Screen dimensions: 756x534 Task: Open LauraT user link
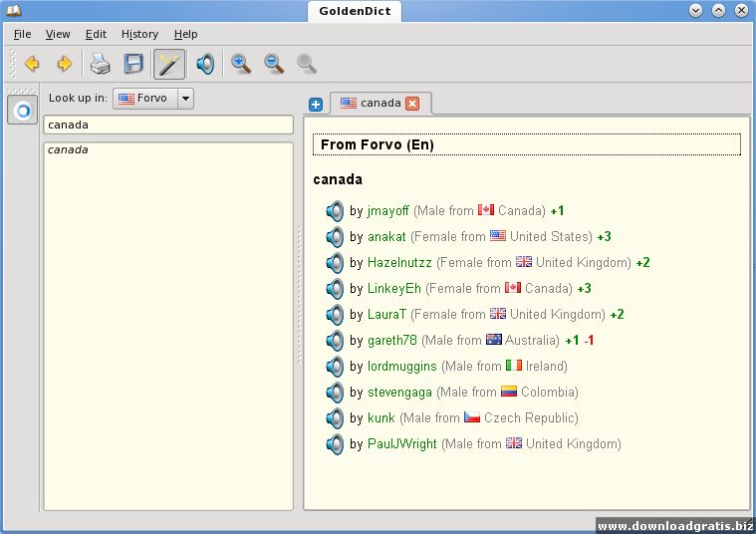point(386,315)
